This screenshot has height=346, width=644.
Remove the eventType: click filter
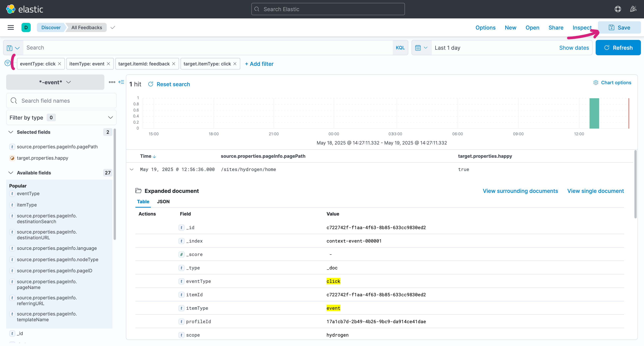pos(59,64)
